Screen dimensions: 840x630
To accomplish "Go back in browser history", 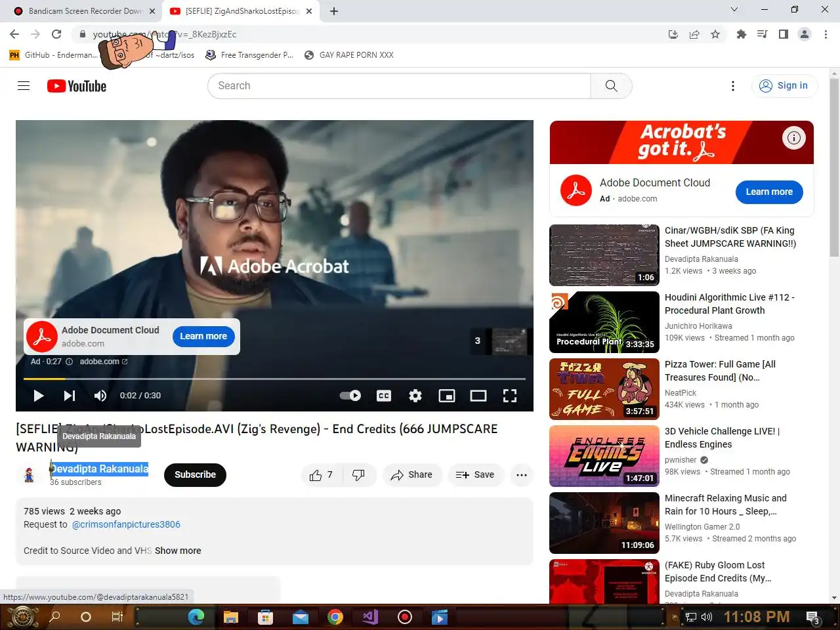I will (x=14, y=34).
